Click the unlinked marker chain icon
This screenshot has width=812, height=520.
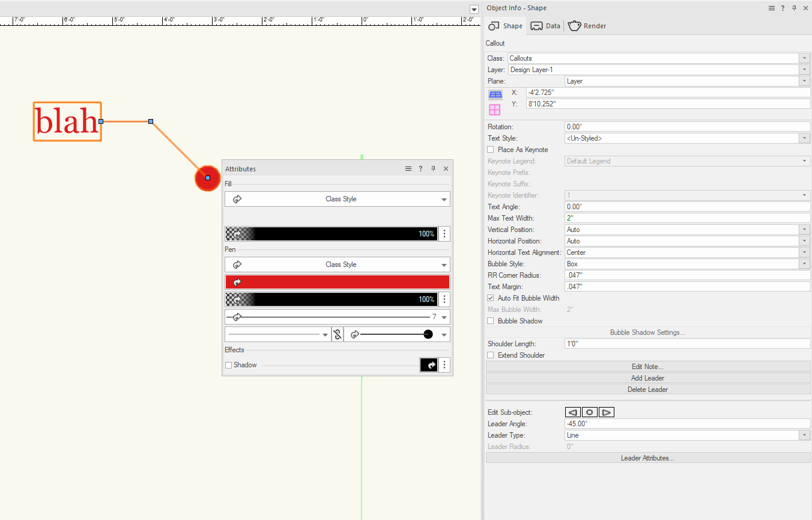click(338, 334)
